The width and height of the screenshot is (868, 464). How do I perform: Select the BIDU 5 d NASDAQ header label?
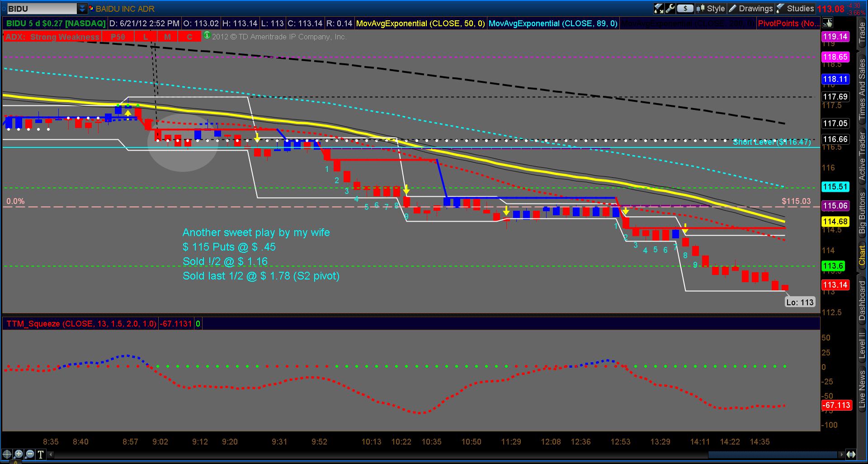tap(56, 24)
